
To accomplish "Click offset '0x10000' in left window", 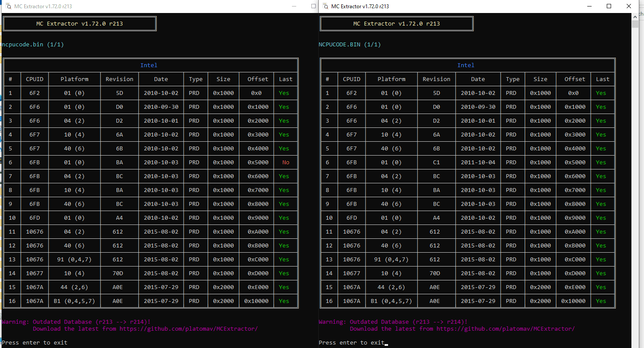I will tap(256, 301).
